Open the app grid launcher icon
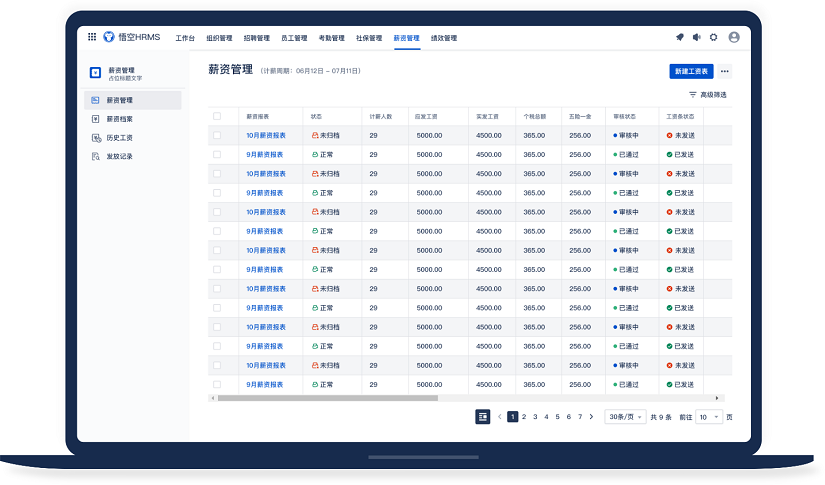825x485 pixels. 92,37
